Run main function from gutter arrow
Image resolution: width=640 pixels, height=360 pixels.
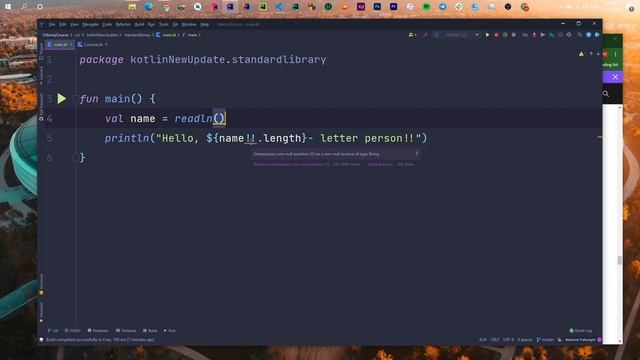(62, 98)
